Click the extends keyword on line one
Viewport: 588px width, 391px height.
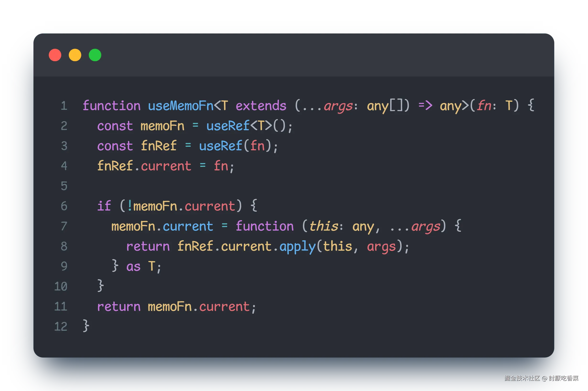pyautogui.click(x=261, y=106)
